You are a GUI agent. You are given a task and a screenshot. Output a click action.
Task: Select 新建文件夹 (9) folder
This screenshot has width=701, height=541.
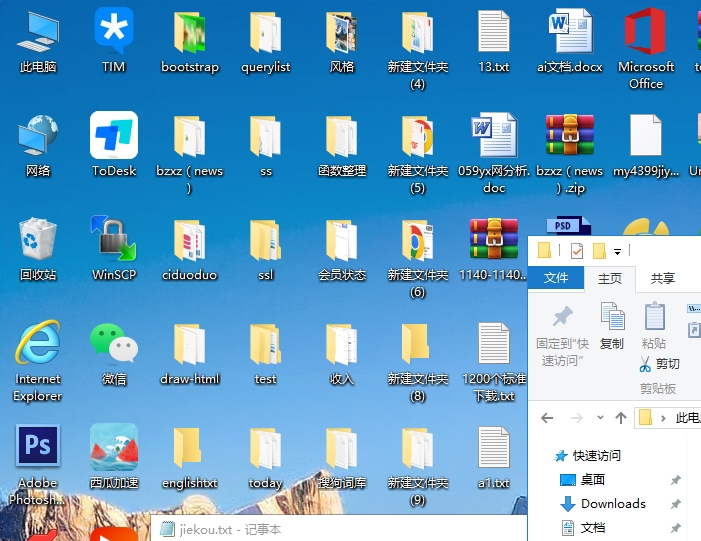(x=418, y=467)
